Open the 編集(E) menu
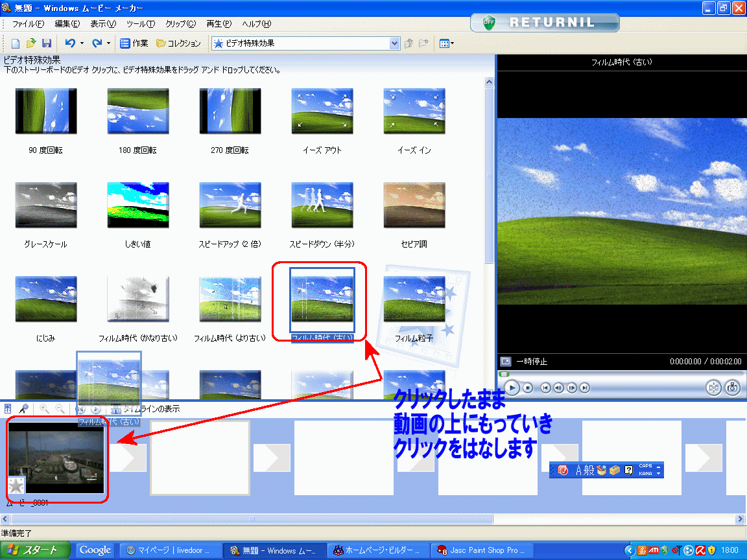The width and height of the screenshot is (747, 560). pyautogui.click(x=67, y=24)
